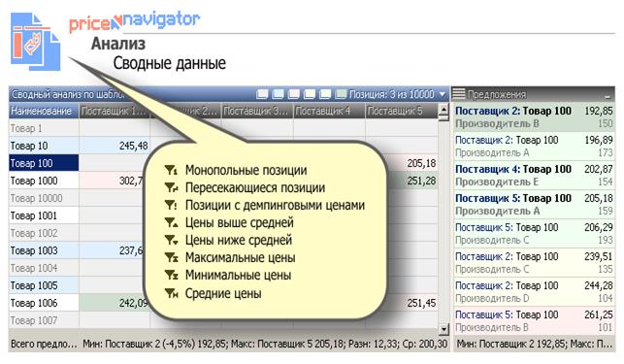The image size is (624, 364).
Task: Choose the Пересекающиеся позиции filter icon
Action: (x=171, y=187)
